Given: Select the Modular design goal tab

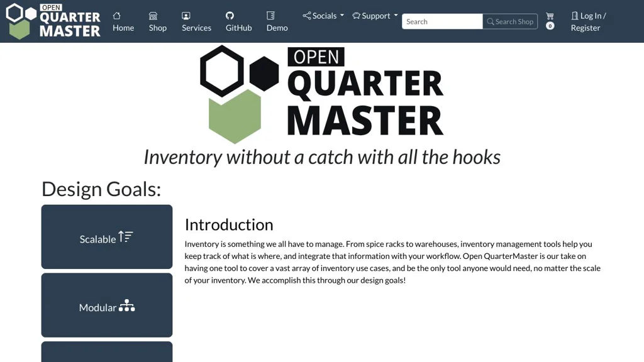Looking at the screenshot, I should [x=107, y=305].
